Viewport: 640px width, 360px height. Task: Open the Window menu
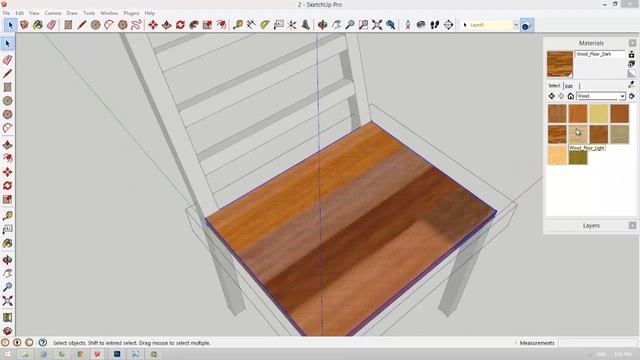click(x=109, y=13)
